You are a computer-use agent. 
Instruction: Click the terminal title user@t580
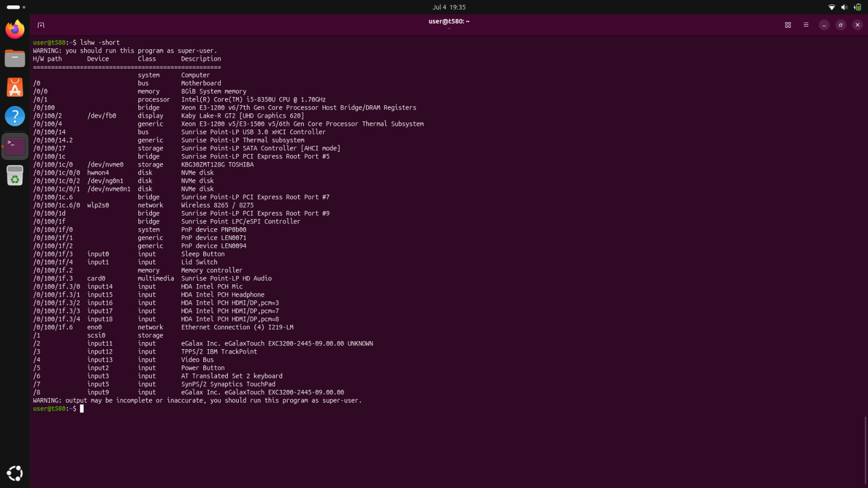point(449,22)
